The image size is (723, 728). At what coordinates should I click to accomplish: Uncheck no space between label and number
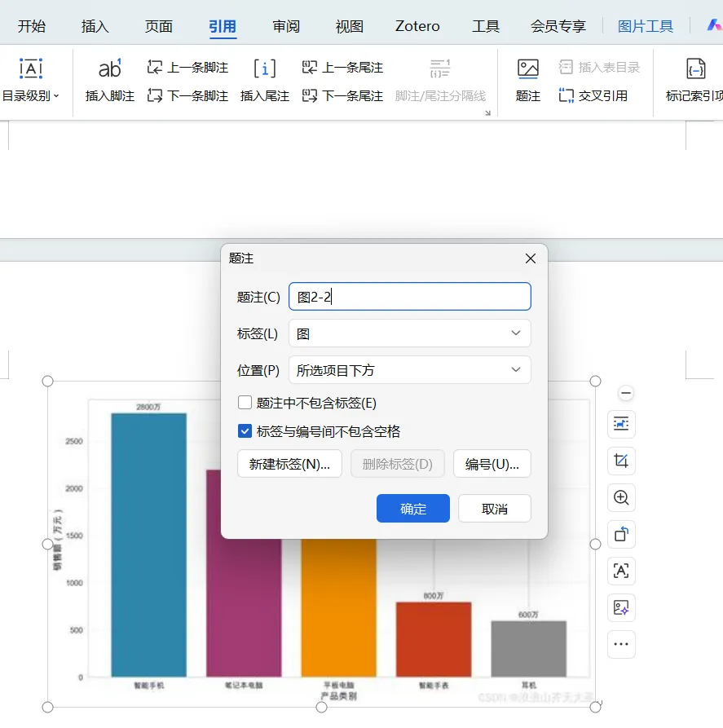click(245, 431)
